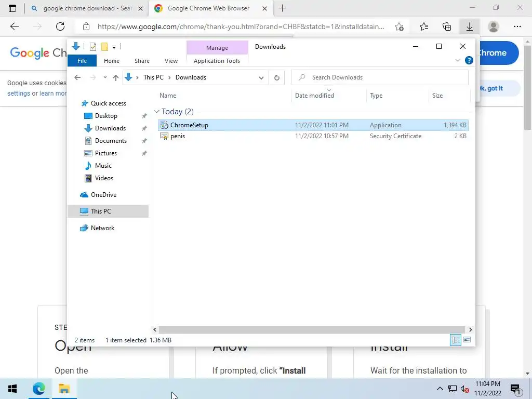Open the network tray icon
This screenshot has height=399, width=532.
click(453, 389)
